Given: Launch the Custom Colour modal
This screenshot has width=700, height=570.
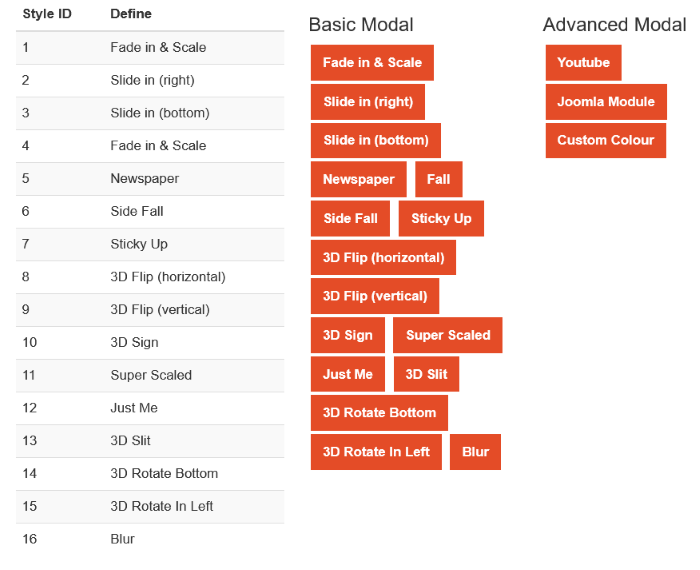Looking at the screenshot, I should tap(605, 141).
